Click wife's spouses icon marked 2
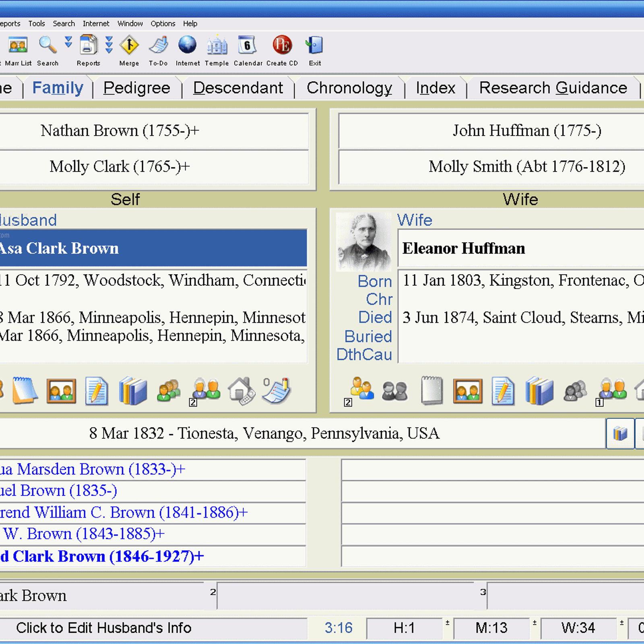The width and height of the screenshot is (644, 644). click(359, 391)
